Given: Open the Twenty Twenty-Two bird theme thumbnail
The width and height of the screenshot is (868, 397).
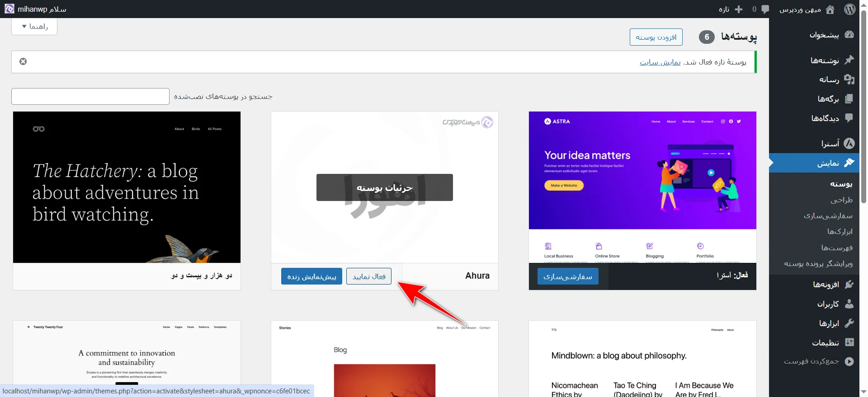Looking at the screenshot, I should (127, 187).
